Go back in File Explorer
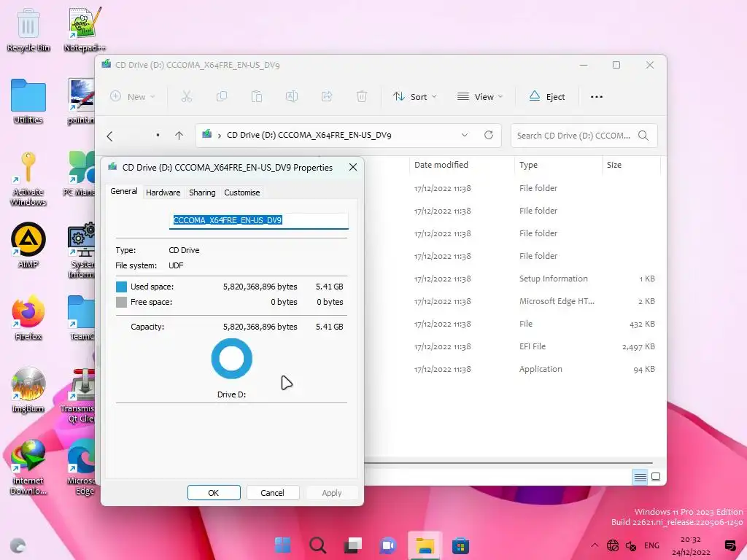 109,136
